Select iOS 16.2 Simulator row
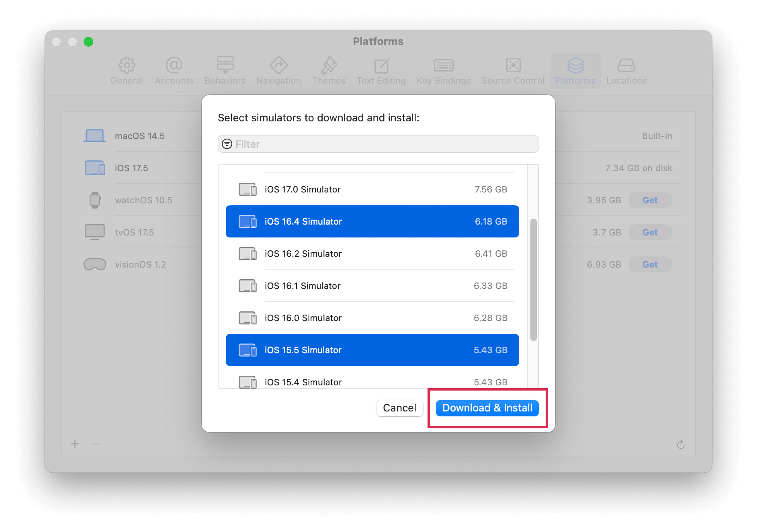The image size is (757, 532). click(x=372, y=254)
